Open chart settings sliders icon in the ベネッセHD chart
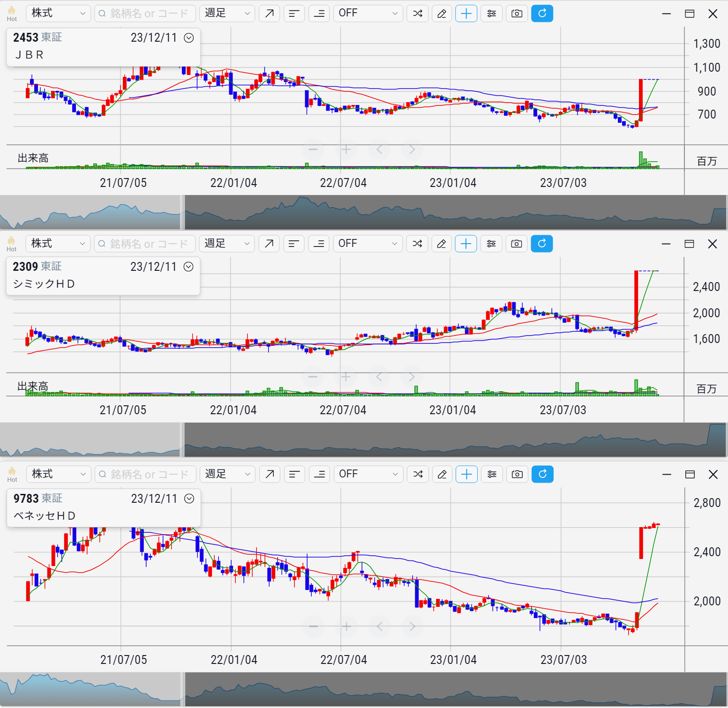This screenshot has width=728, height=708. click(492, 474)
